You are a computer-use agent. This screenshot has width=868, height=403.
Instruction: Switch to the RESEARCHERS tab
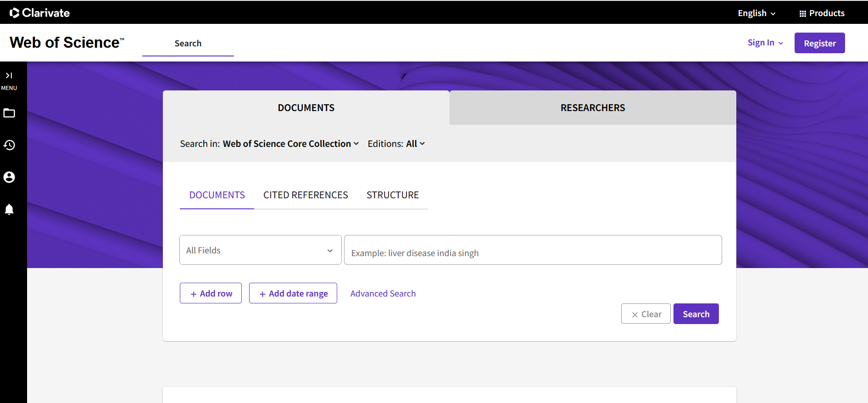(x=593, y=108)
